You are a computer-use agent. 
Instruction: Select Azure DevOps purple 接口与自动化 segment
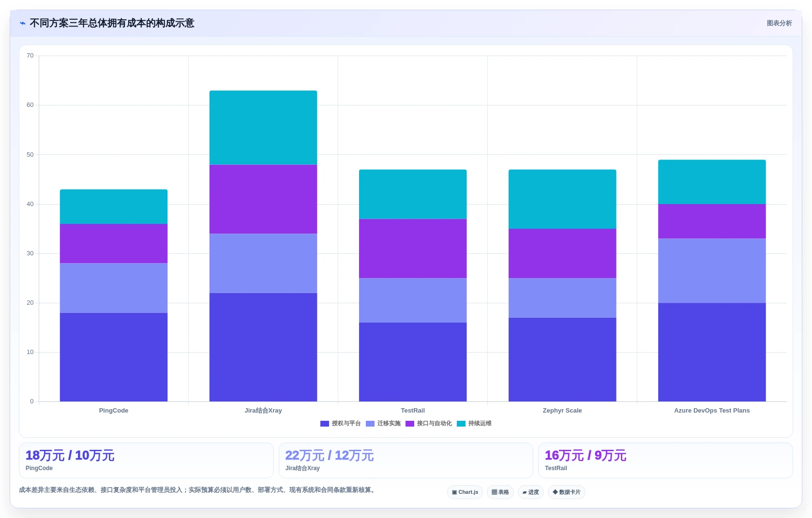(712, 222)
